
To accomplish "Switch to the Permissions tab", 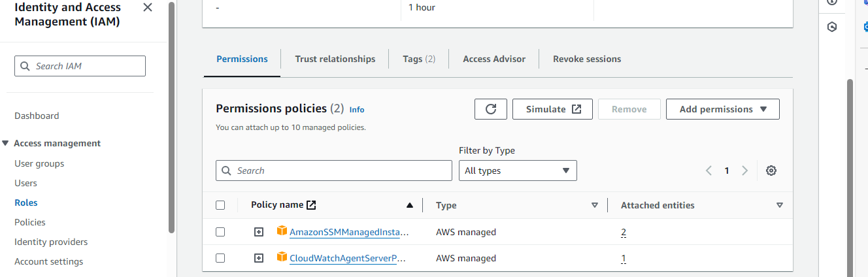I will (242, 59).
